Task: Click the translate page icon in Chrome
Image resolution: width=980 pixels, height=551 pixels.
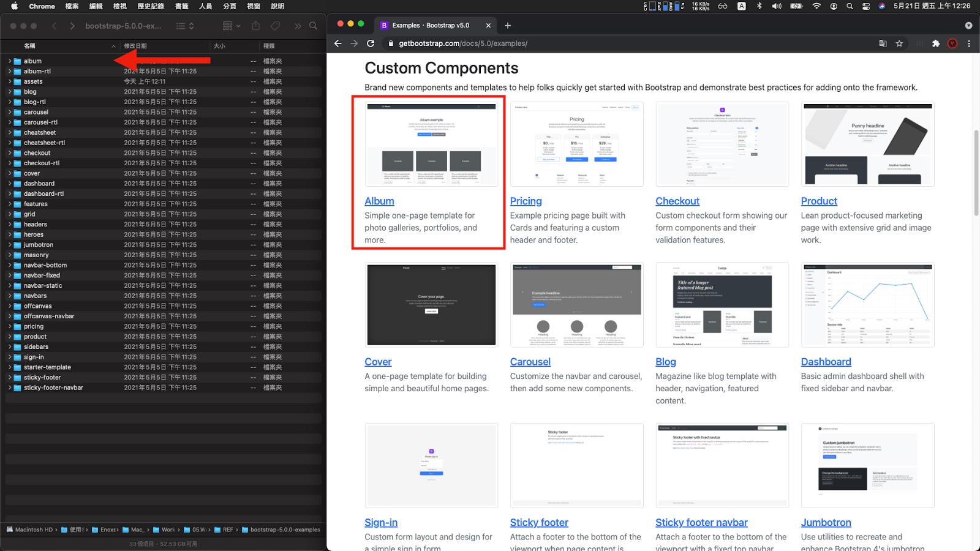Action: pos(883,43)
